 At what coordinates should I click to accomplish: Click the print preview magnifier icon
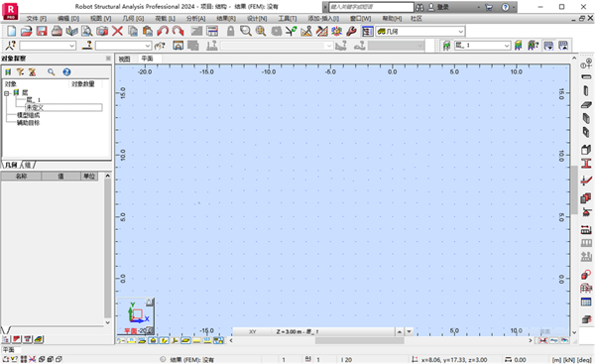[87, 31]
